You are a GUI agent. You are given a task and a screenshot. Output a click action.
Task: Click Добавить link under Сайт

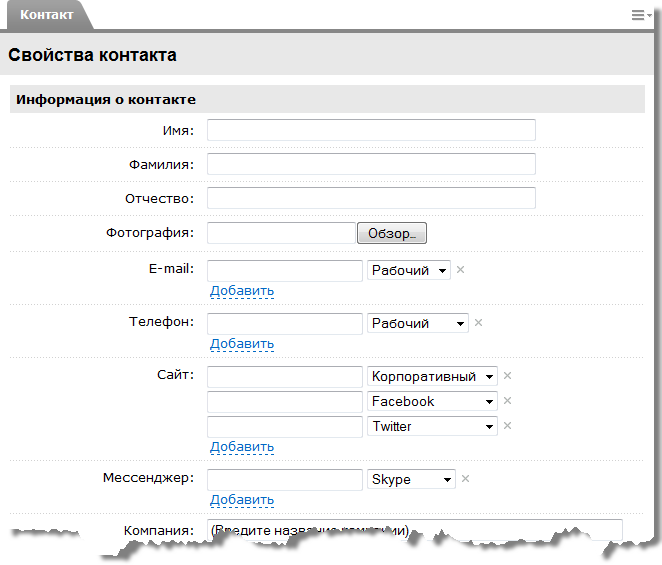(x=241, y=447)
